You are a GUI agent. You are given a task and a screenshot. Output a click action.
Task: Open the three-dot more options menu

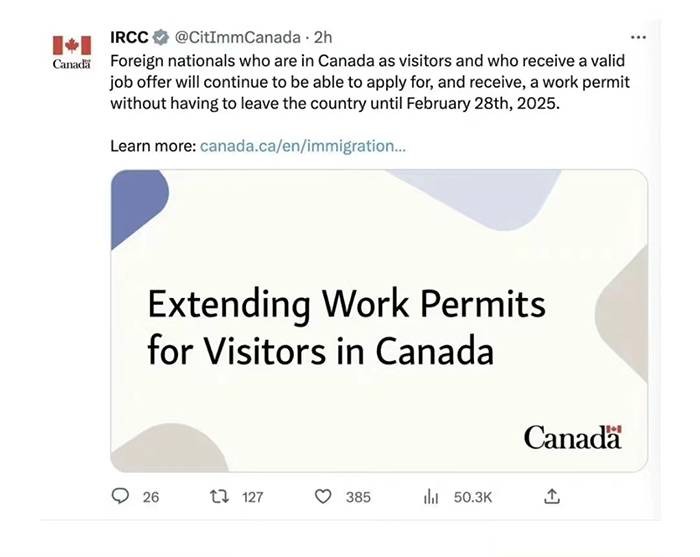638,37
